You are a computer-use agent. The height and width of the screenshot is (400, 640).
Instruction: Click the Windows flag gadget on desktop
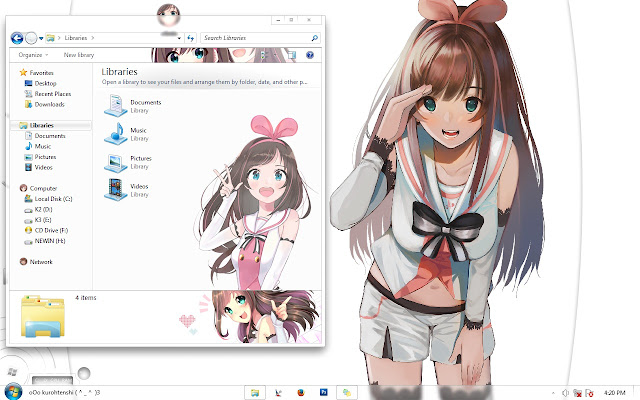click(x=12, y=371)
